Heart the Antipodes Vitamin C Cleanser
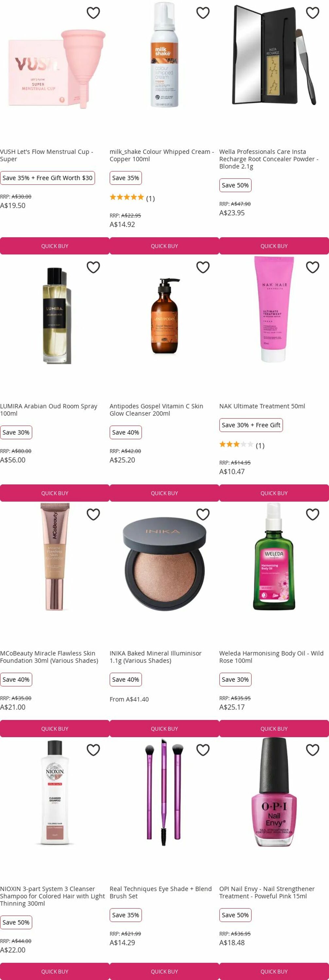Viewport: 329px width, 980px height. [203, 268]
